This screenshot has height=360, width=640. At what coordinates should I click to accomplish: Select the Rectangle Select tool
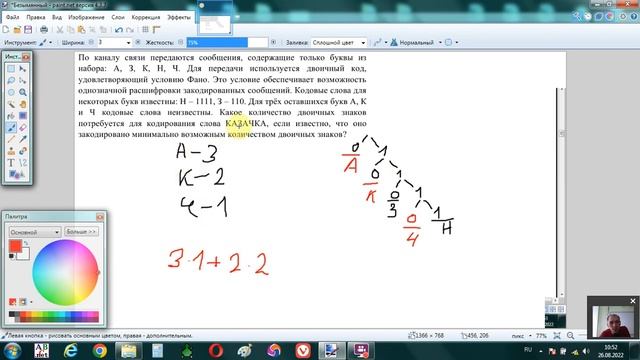click(11, 69)
